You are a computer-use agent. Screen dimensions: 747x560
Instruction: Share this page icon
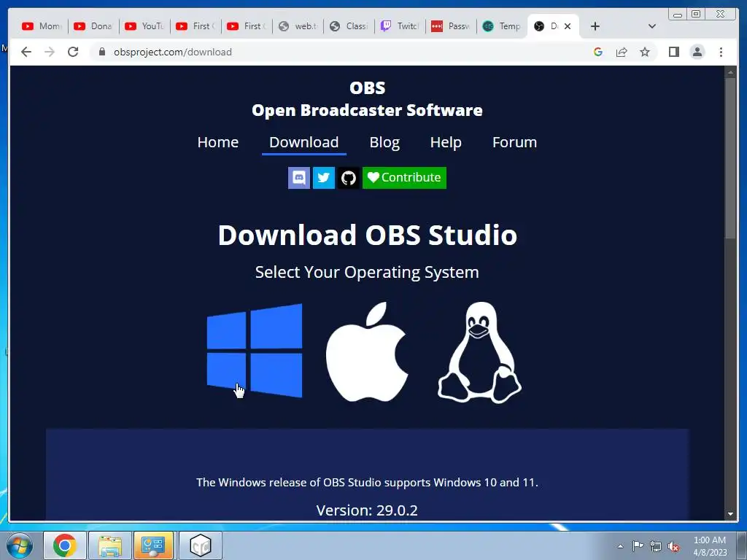tap(622, 52)
